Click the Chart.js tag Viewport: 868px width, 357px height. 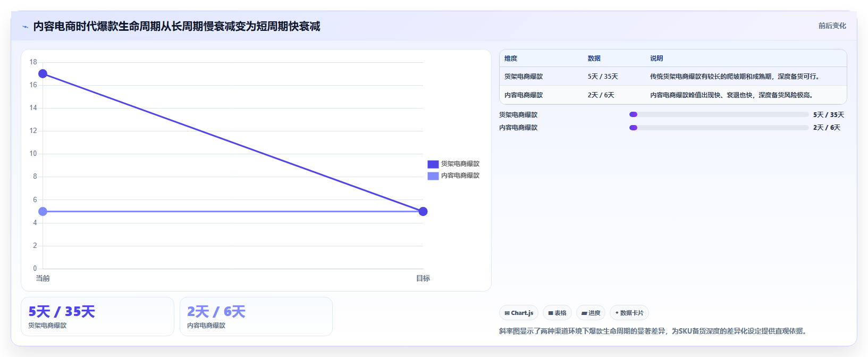point(519,313)
